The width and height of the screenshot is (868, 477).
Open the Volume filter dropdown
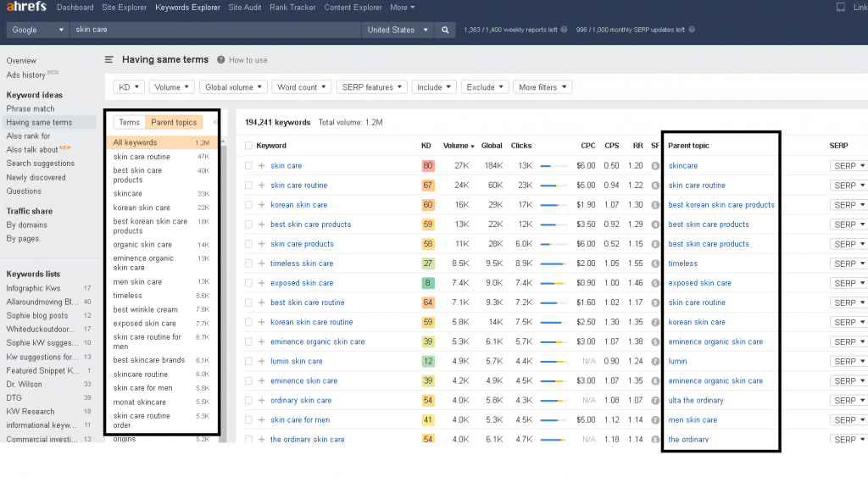click(171, 87)
